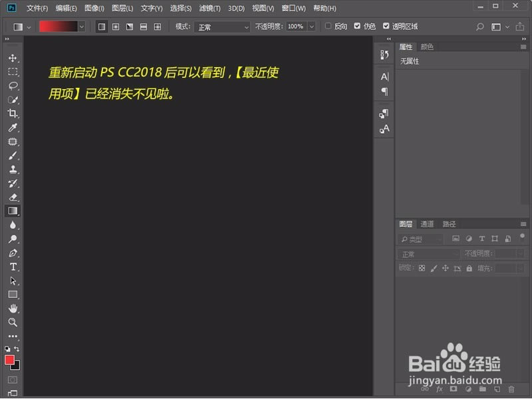Open the Character panel icon
The height and width of the screenshot is (399, 532).
click(384, 76)
